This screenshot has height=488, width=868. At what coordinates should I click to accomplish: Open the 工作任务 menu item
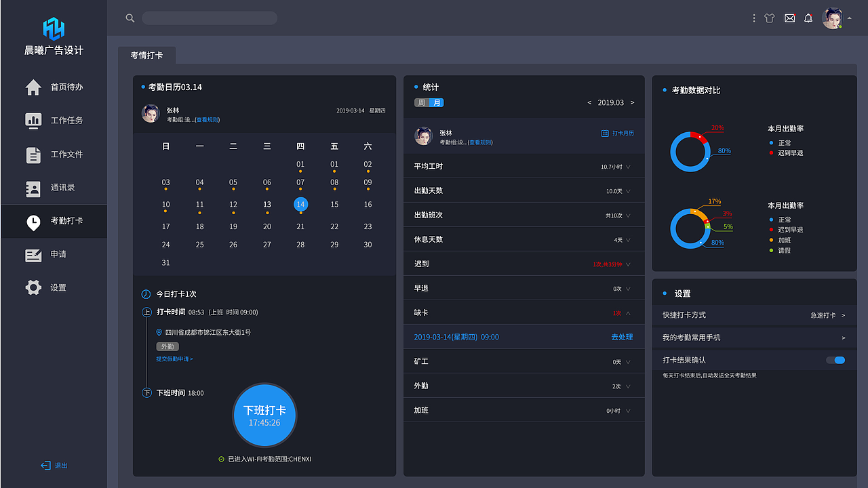click(x=54, y=120)
